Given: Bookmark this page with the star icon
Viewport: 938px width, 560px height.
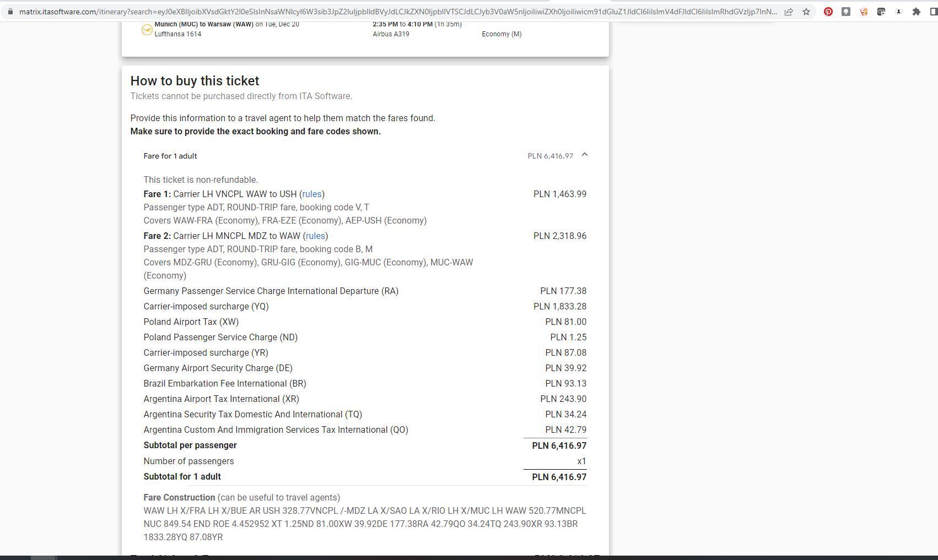Looking at the screenshot, I should [806, 12].
